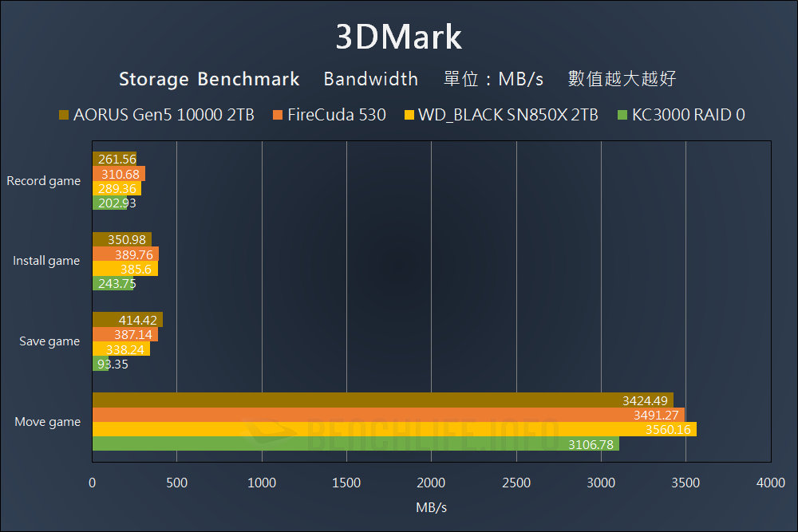Click the 387.14 Save game bar
Screen dimensions: 798x532
[x=125, y=334]
